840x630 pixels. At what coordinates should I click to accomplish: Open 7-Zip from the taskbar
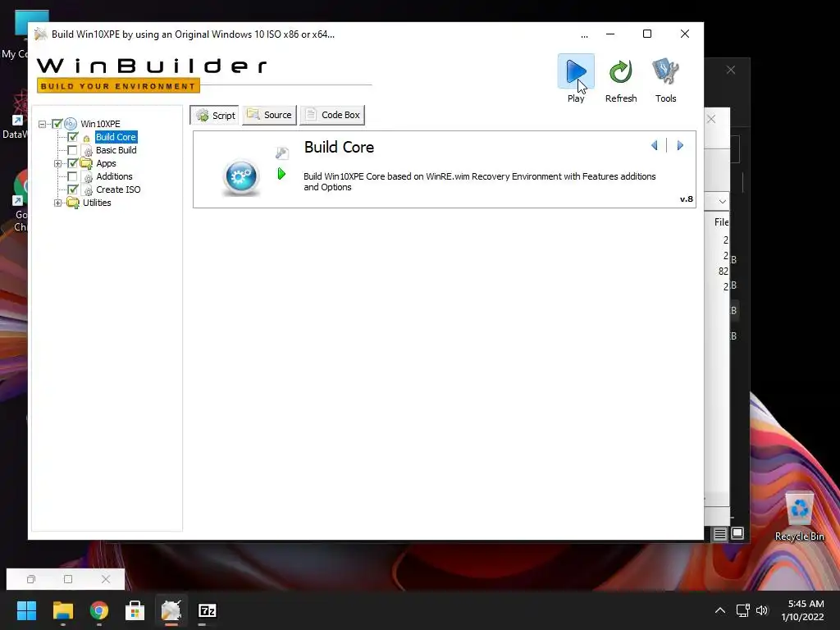tap(208, 610)
